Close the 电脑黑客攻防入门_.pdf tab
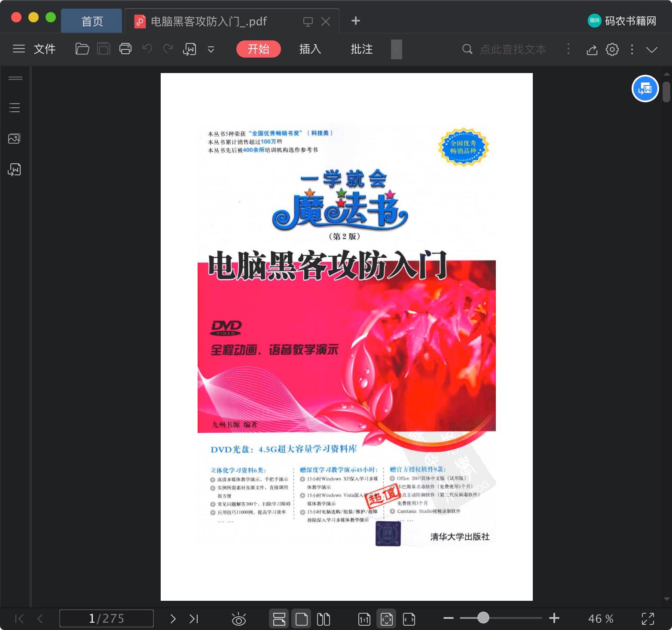Image resolution: width=672 pixels, height=630 pixels. 326,21
